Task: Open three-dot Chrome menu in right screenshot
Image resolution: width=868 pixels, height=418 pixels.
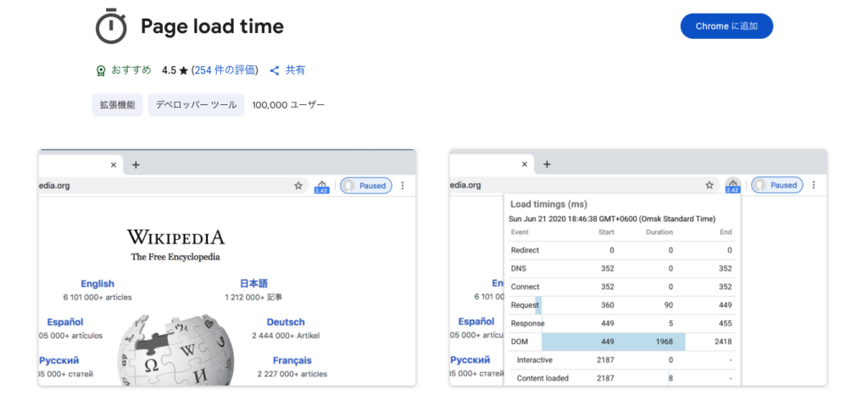Action: (x=814, y=186)
